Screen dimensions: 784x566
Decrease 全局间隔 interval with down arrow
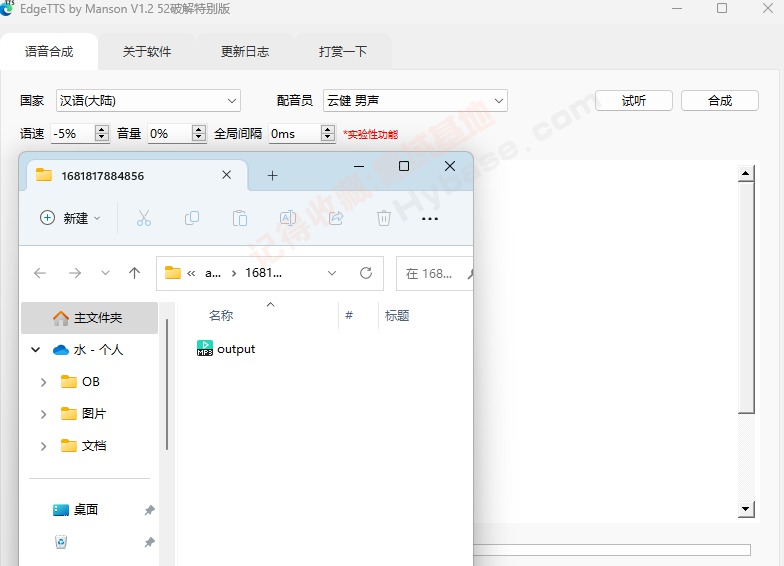[328, 138]
